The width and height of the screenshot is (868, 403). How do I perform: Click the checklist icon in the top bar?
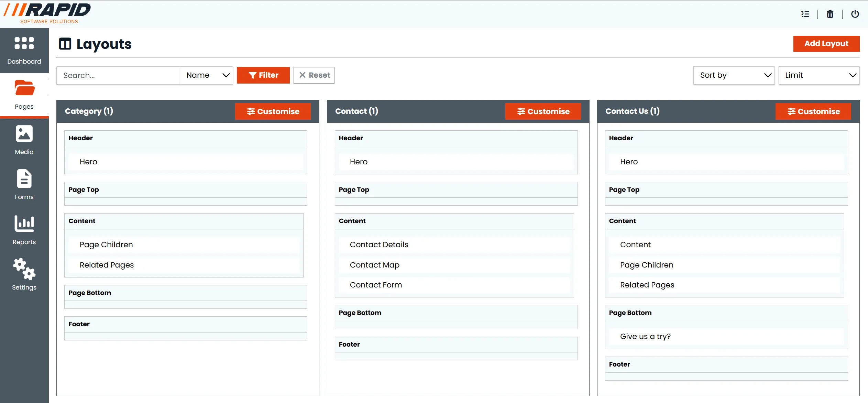805,14
